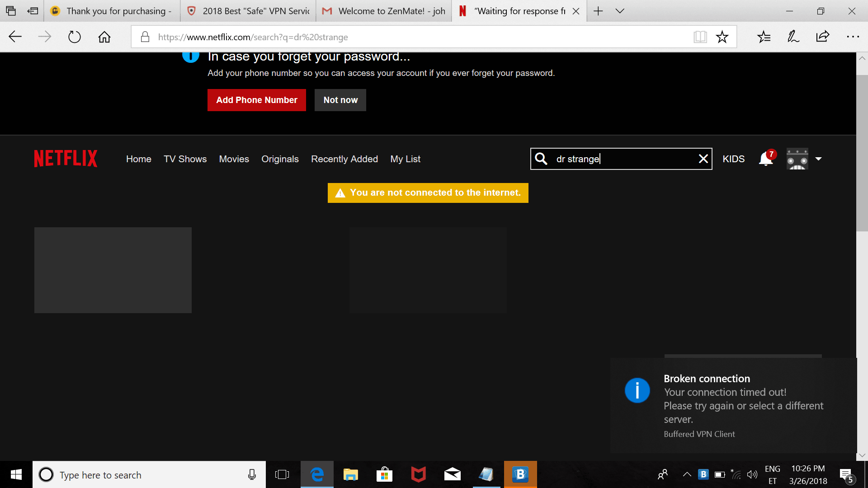
Task: Click the browser back arrow
Action: click(15, 37)
